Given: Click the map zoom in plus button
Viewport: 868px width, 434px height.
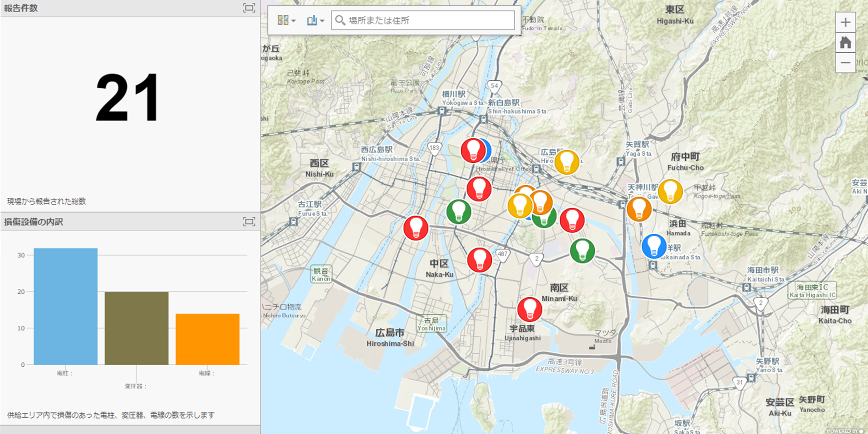Looking at the screenshot, I should point(845,23).
